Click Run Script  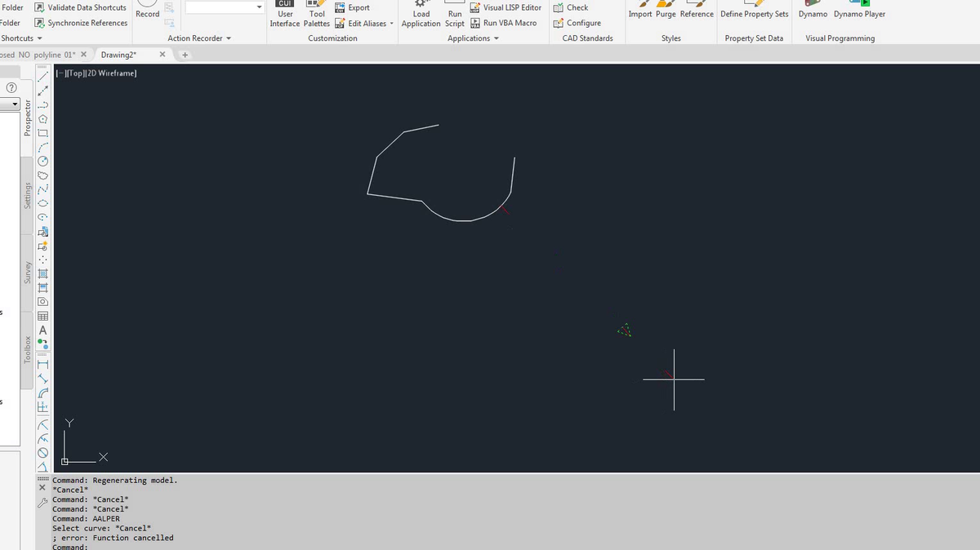(x=455, y=14)
